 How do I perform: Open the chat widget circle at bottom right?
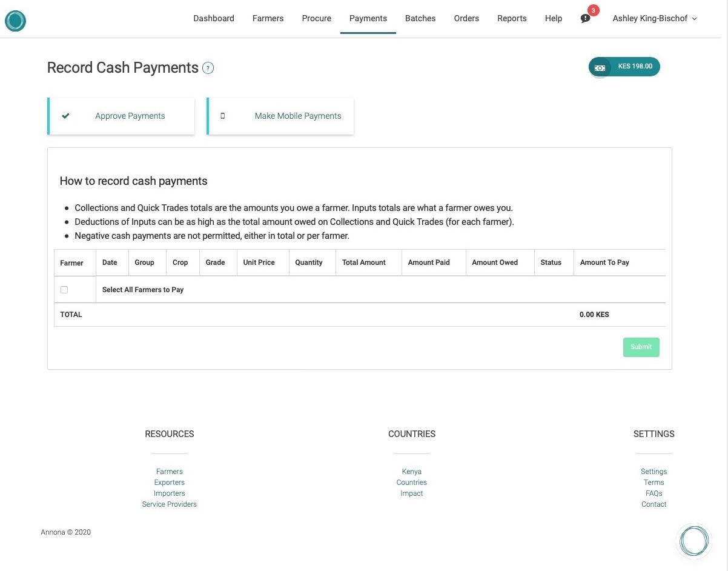(693, 541)
